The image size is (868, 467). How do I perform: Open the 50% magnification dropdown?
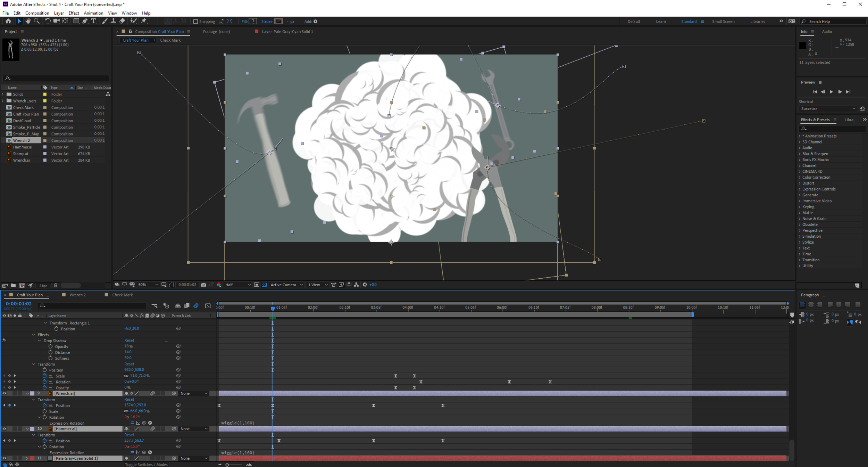point(148,285)
